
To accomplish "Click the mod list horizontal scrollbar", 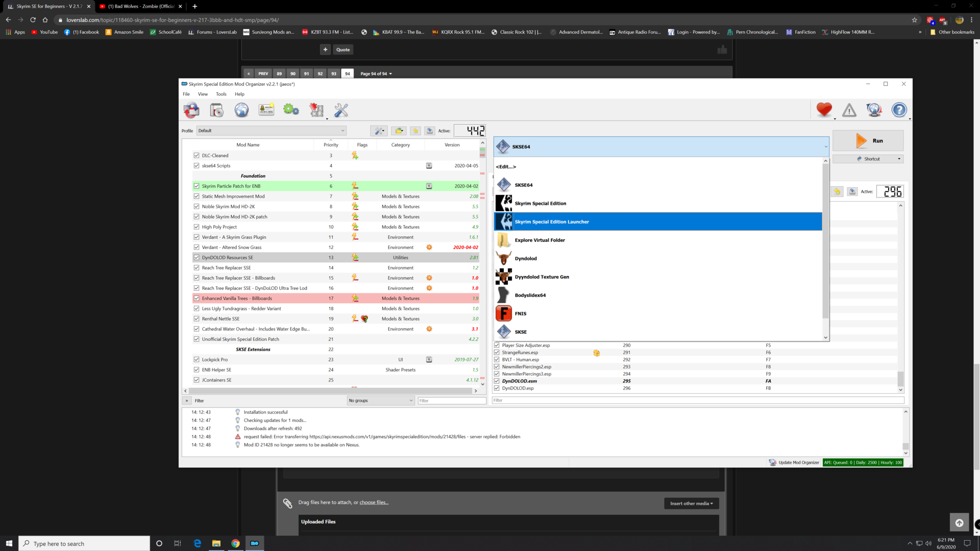I will point(330,391).
